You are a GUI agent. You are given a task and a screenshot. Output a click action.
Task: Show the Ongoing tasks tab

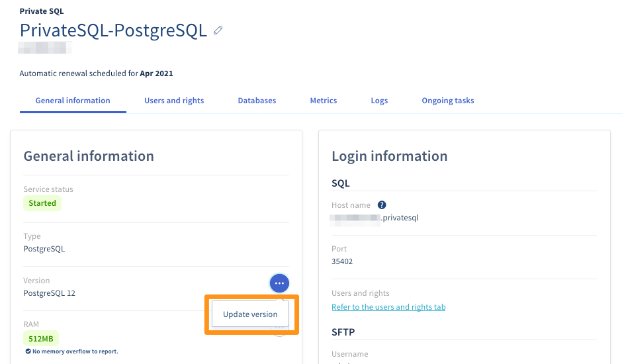tap(448, 101)
